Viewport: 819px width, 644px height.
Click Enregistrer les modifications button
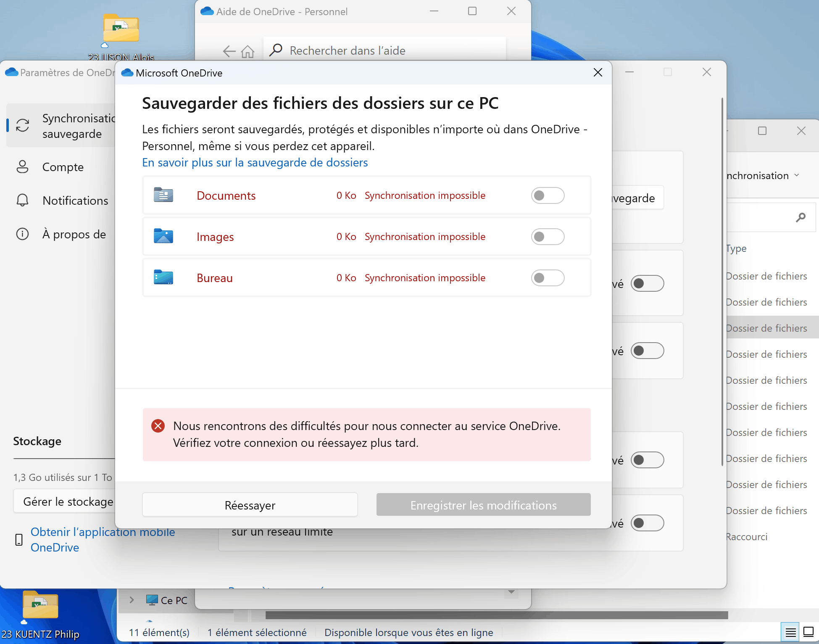coord(484,505)
